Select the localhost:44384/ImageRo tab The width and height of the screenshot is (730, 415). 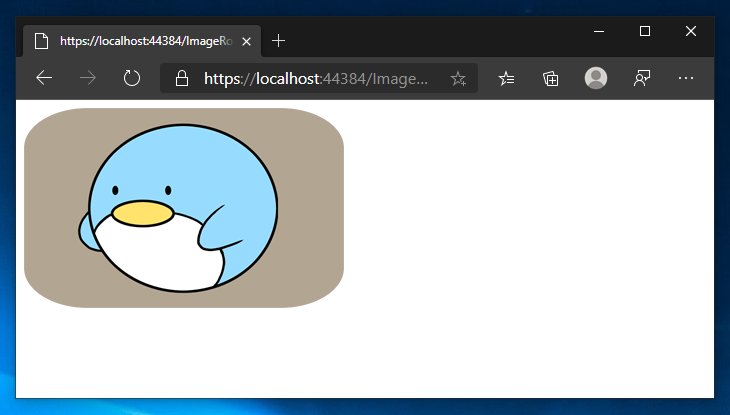click(x=142, y=41)
